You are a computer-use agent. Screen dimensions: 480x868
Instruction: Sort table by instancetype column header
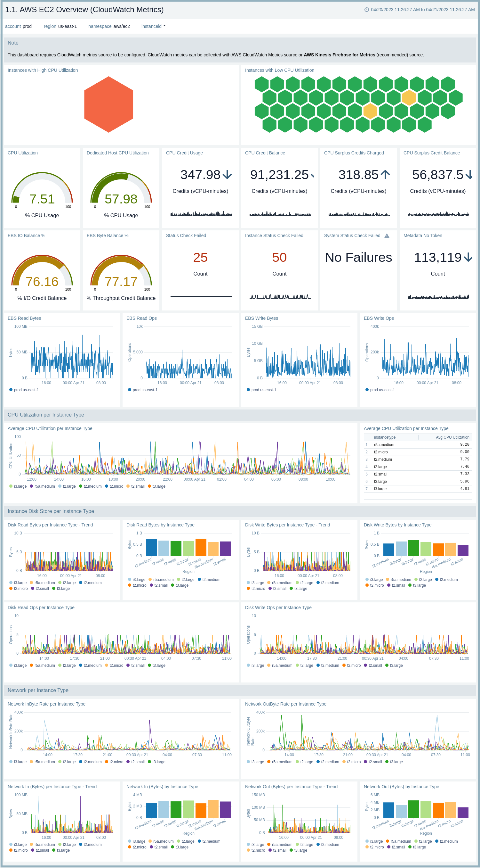click(x=384, y=437)
